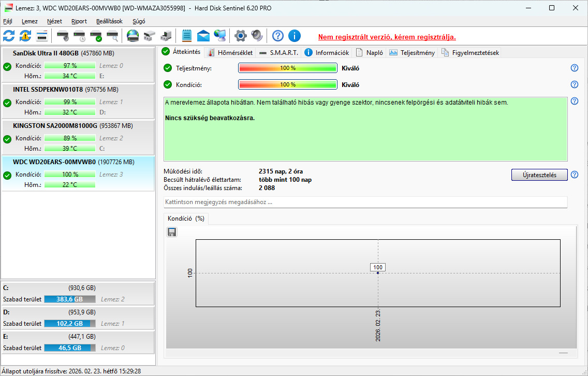Open help with toolbar question mark icon
588x376 pixels.
[x=278, y=36]
